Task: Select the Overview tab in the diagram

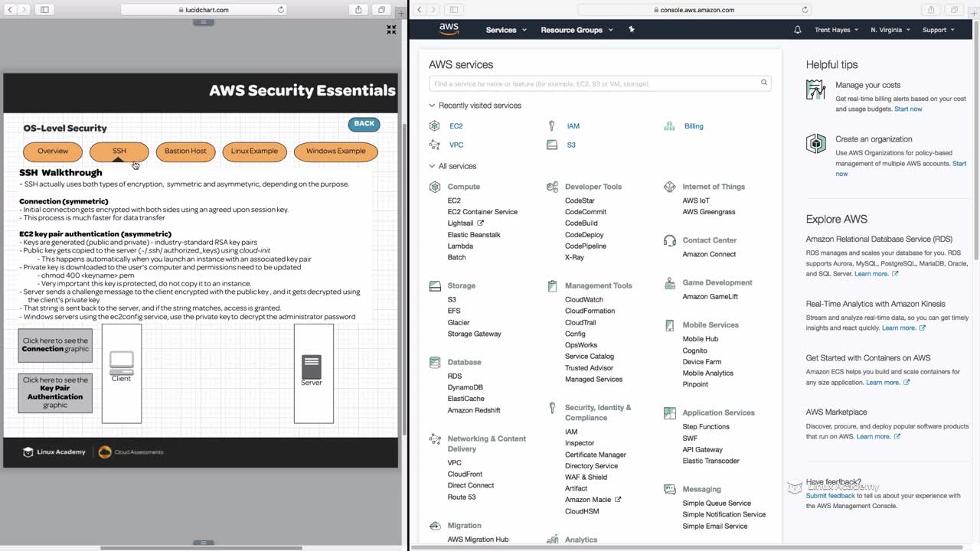Action: (x=53, y=151)
